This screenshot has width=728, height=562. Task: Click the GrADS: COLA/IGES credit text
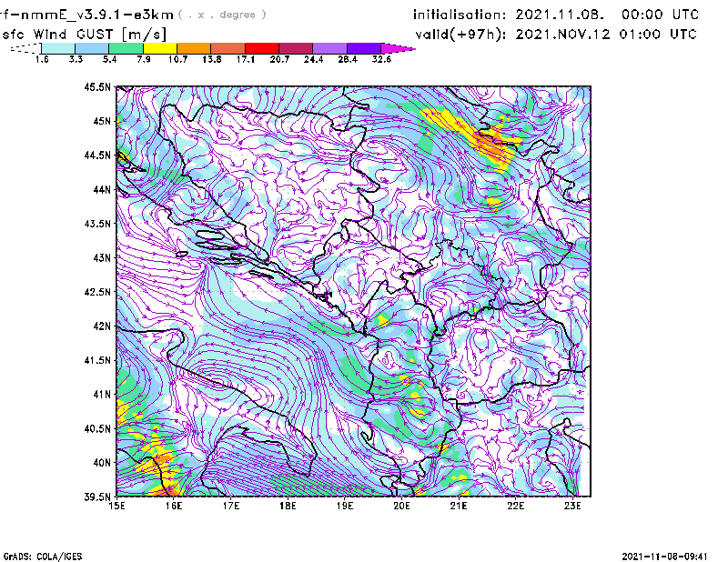(42, 557)
